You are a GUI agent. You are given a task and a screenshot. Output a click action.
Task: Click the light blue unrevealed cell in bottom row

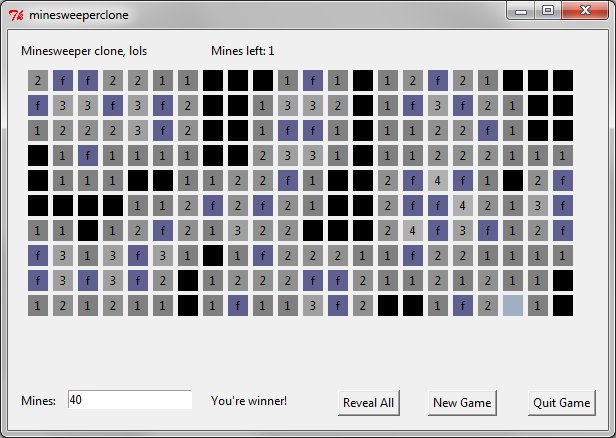click(x=513, y=306)
